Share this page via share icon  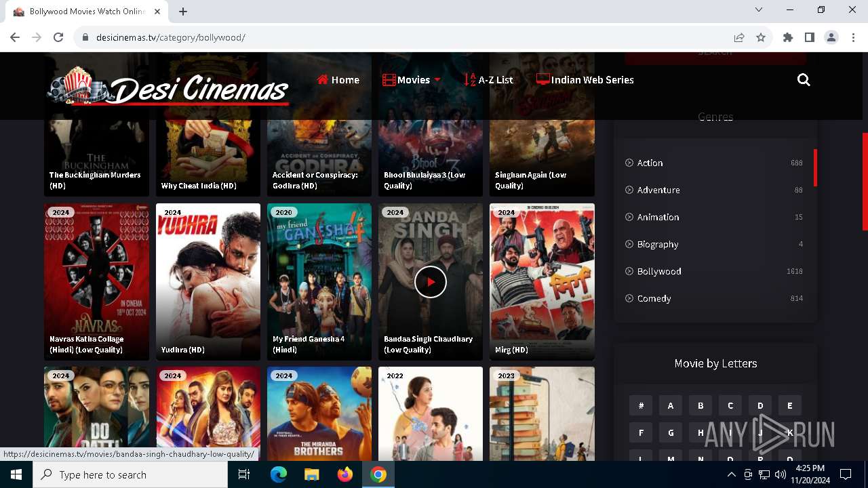coord(739,37)
